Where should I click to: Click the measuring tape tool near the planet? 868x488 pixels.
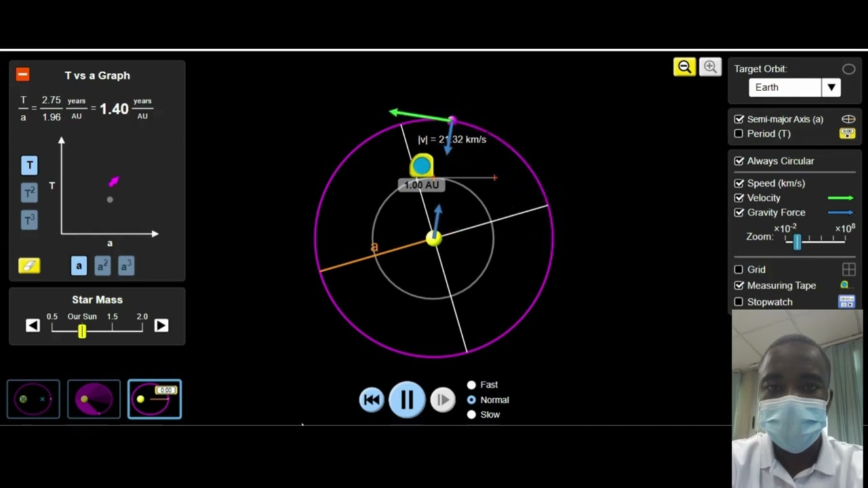point(422,165)
